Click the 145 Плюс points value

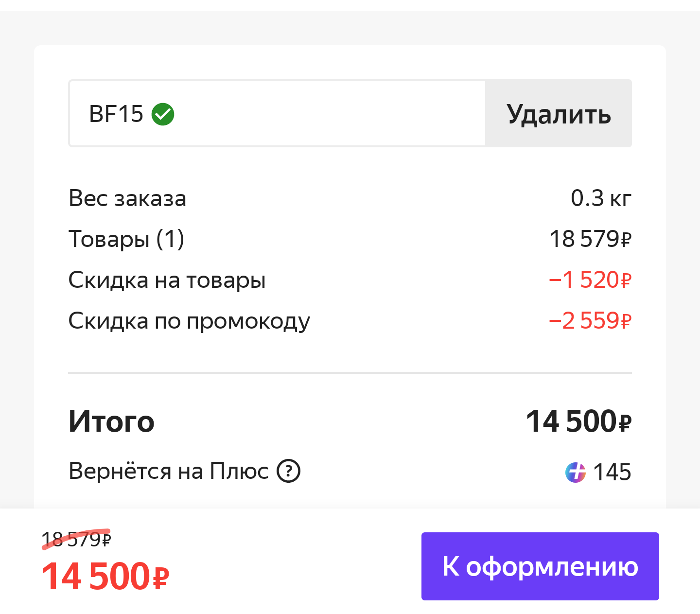612,472
